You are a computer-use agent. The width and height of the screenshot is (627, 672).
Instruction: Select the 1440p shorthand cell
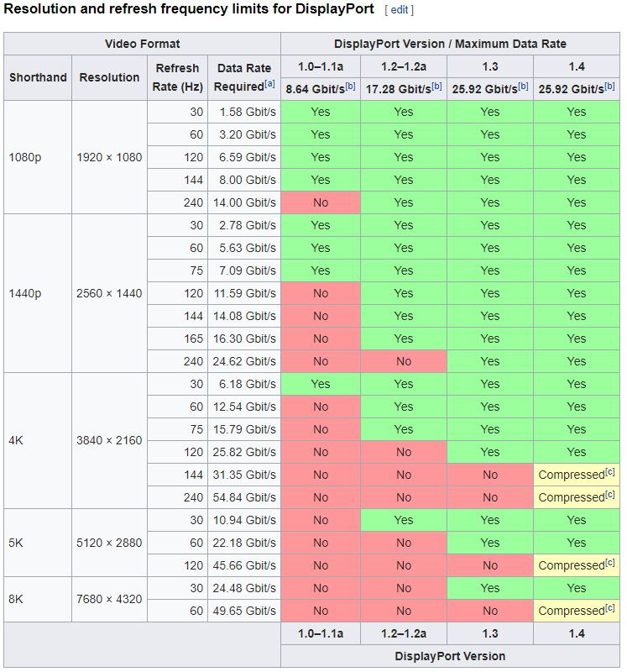coord(38,293)
